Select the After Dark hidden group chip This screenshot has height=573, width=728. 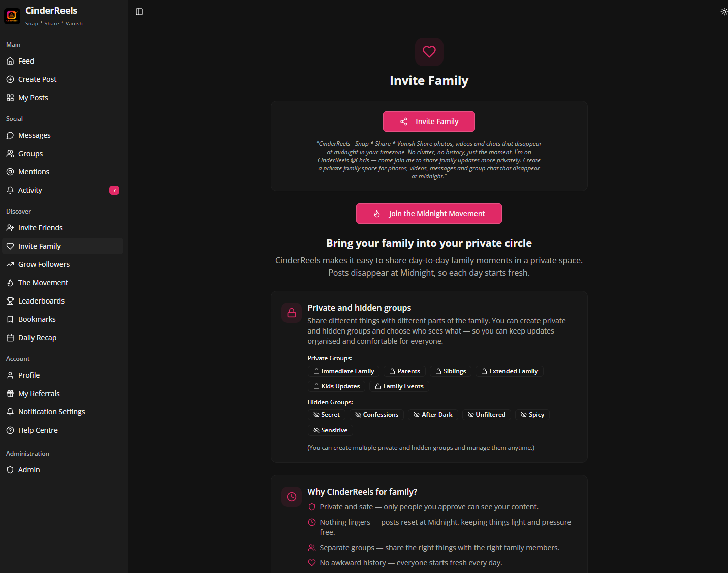point(433,415)
